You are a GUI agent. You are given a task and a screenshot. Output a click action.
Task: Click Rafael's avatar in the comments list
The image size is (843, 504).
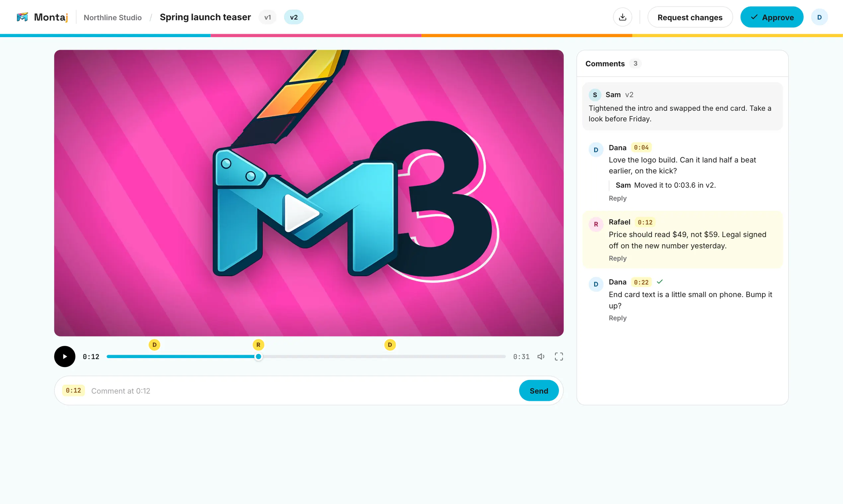596,224
